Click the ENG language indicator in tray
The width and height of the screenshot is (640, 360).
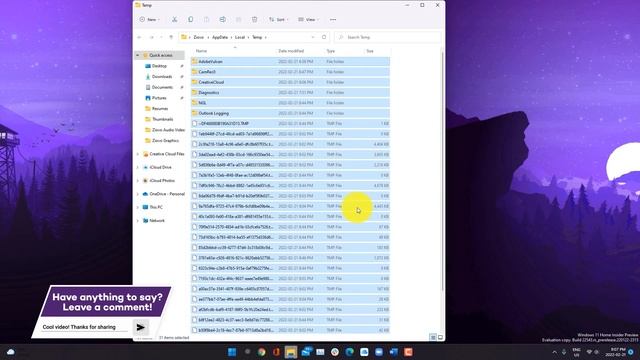click(x=576, y=352)
